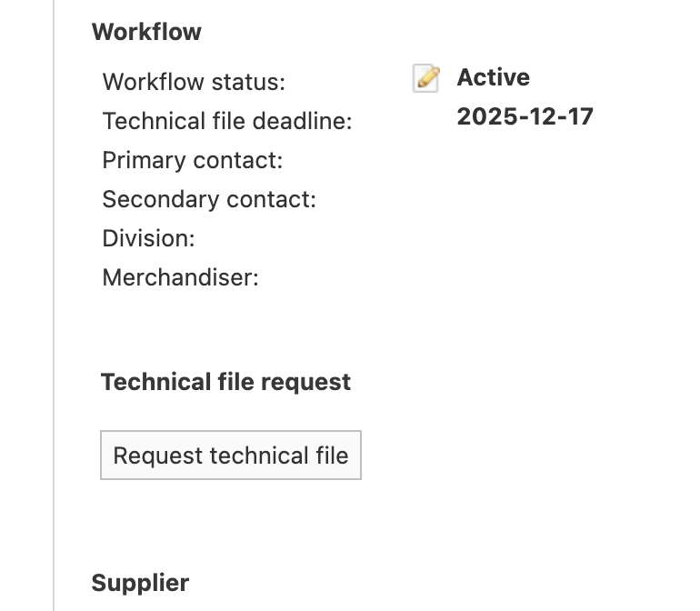
Task: Click the Merchandiser label
Action: point(181,277)
